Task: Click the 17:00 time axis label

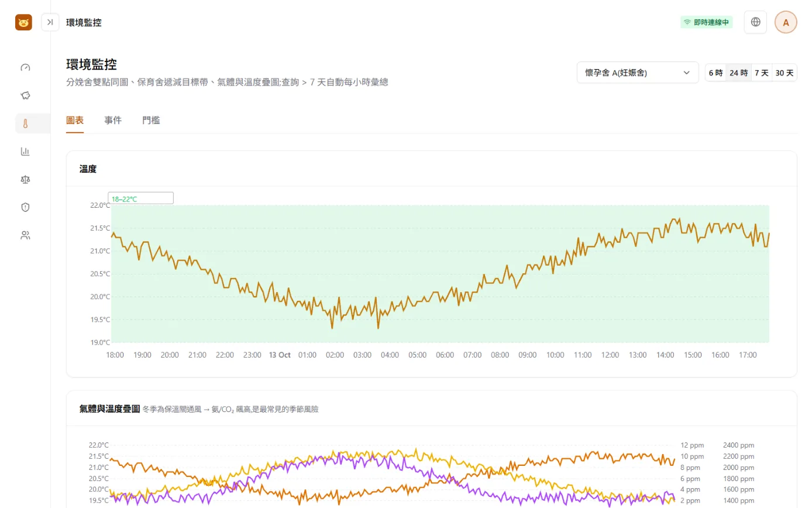Action: tap(748, 355)
